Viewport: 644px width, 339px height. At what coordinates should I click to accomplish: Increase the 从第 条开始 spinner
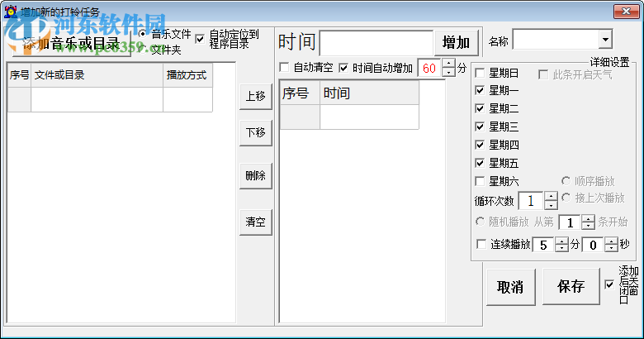[x=588, y=218]
